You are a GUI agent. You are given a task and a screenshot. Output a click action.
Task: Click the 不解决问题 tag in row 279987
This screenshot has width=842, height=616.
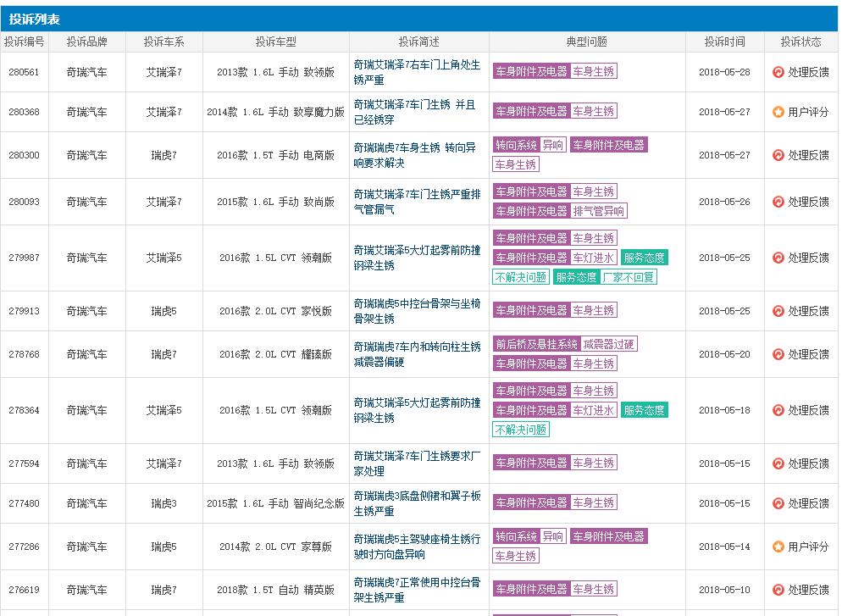coord(520,277)
